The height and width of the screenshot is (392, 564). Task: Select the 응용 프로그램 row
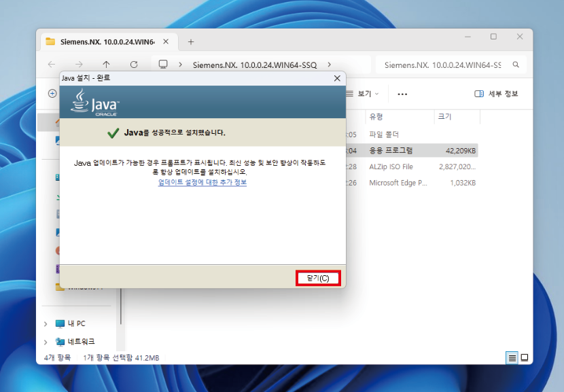coord(411,151)
